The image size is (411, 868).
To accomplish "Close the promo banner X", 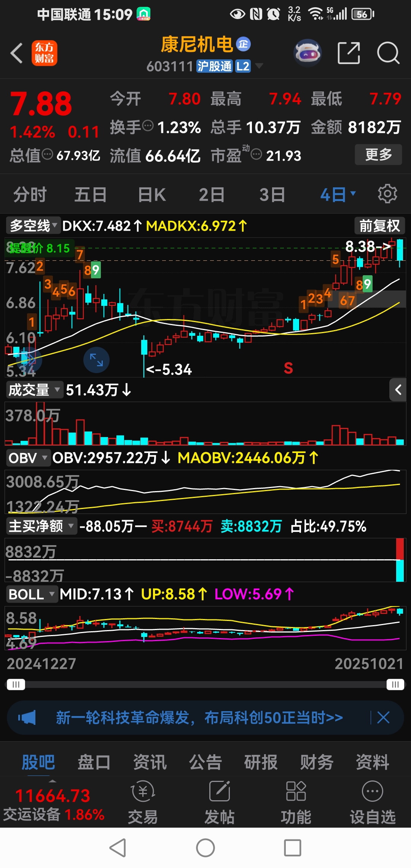I will (383, 718).
